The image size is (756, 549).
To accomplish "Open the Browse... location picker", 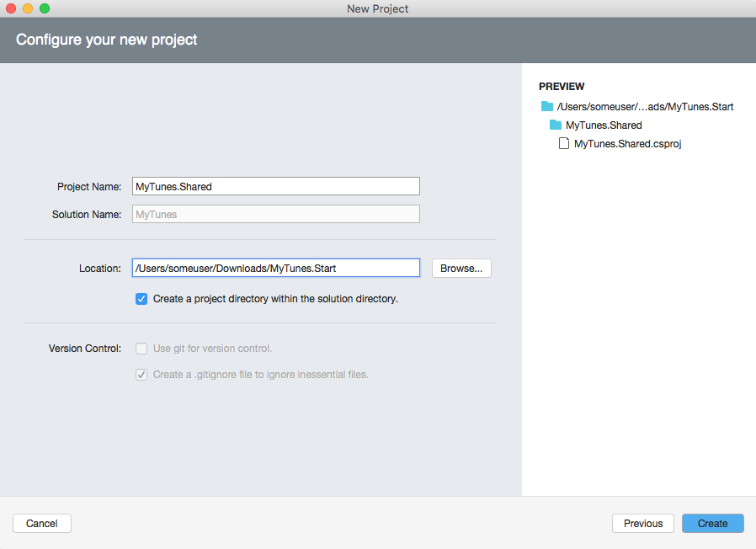I will pos(461,269).
